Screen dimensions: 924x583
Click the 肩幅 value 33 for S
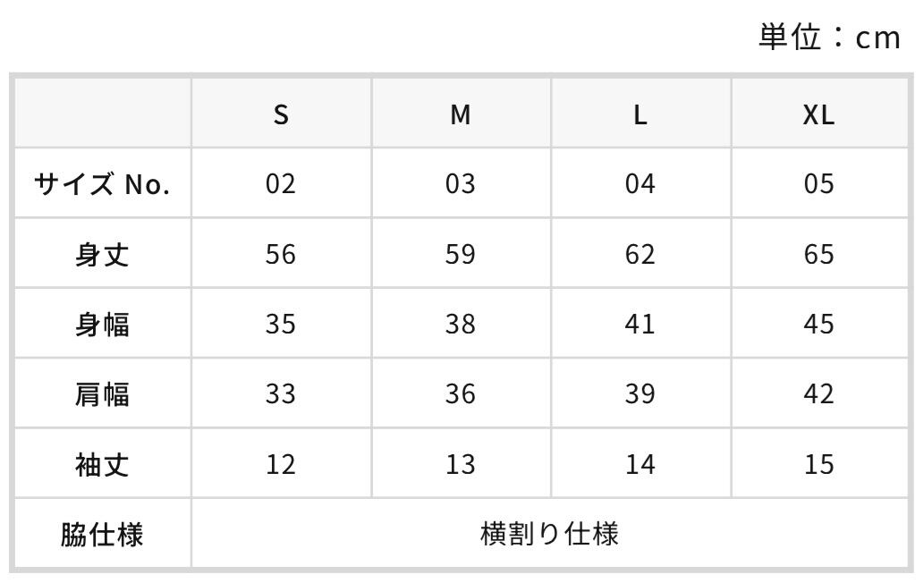pos(281,393)
